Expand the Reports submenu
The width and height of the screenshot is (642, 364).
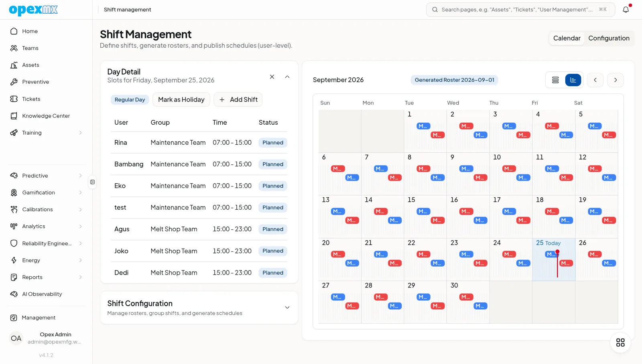80,277
